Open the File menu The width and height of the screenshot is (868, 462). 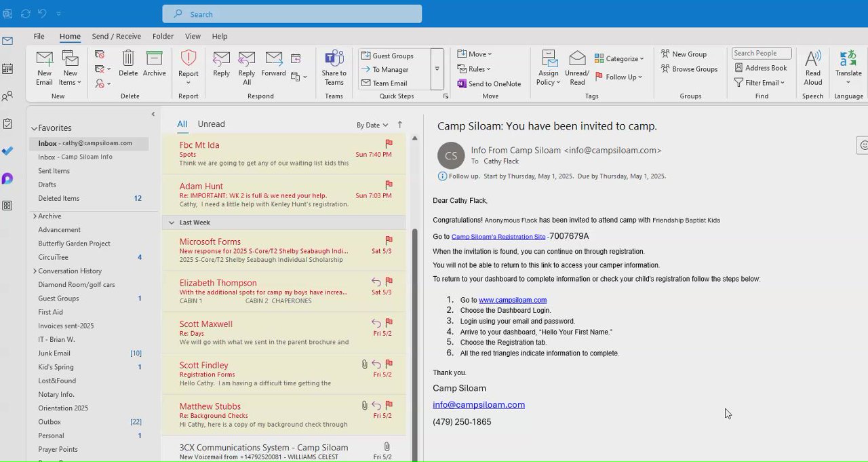[x=39, y=36]
